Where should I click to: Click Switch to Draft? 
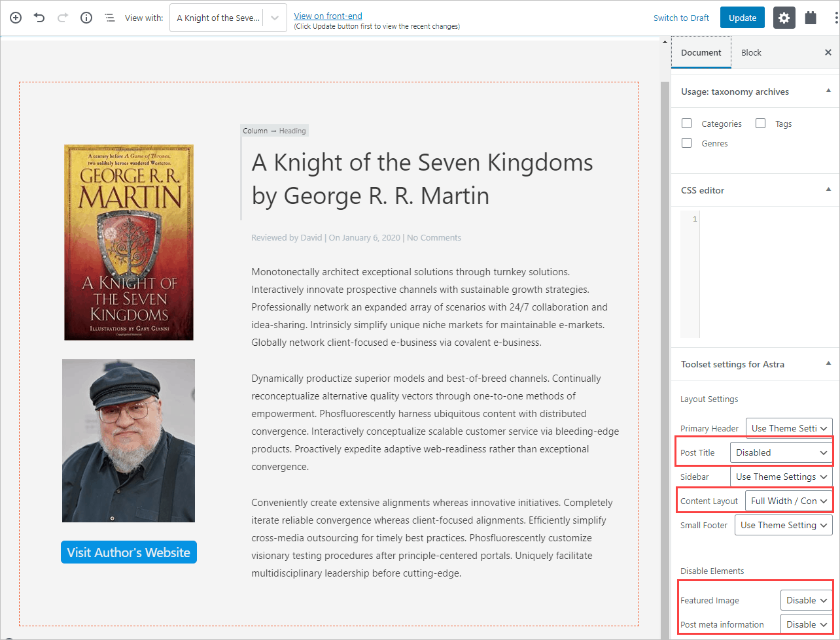pos(681,18)
